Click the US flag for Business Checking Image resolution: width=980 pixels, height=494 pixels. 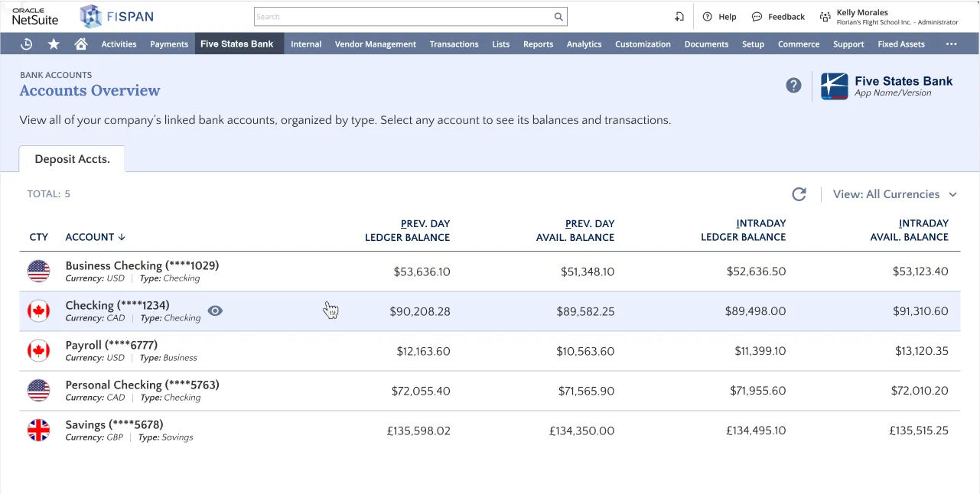38,271
